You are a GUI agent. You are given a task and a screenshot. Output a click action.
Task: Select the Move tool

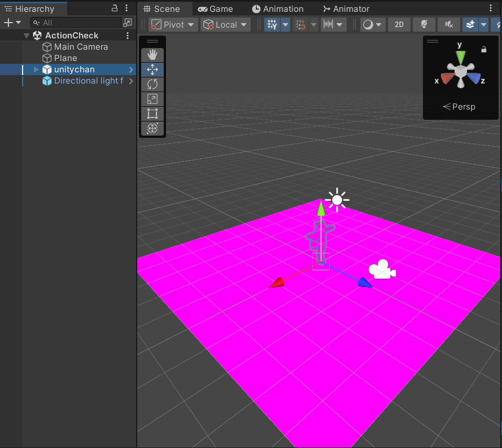click(x=152, y=69)
